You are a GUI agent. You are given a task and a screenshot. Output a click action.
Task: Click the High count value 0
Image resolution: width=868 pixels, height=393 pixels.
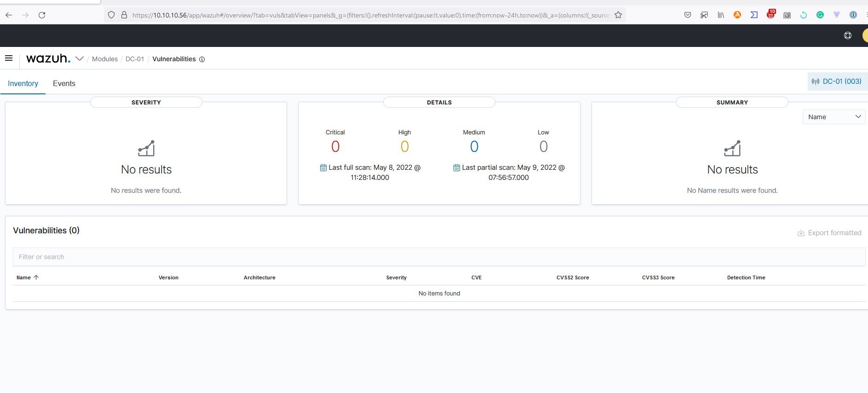(405, 146)
